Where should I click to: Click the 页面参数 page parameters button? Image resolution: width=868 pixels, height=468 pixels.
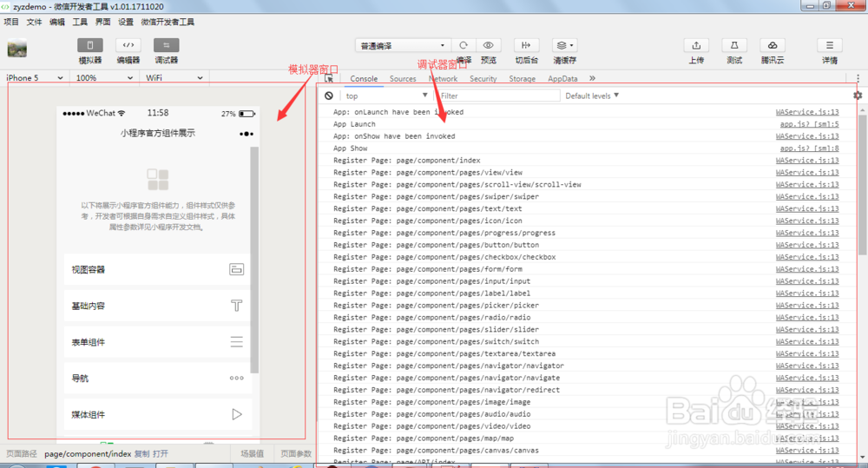pyautogui.click(x=296, y=453)
